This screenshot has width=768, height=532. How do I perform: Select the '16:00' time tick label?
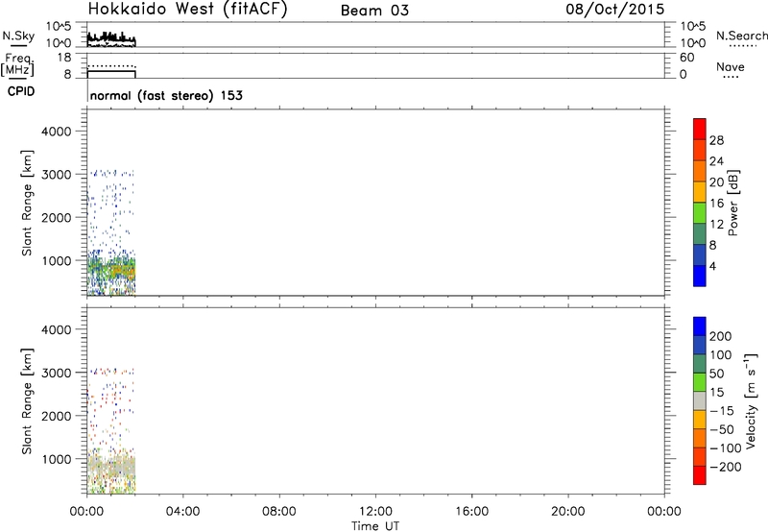click(471, 512)
